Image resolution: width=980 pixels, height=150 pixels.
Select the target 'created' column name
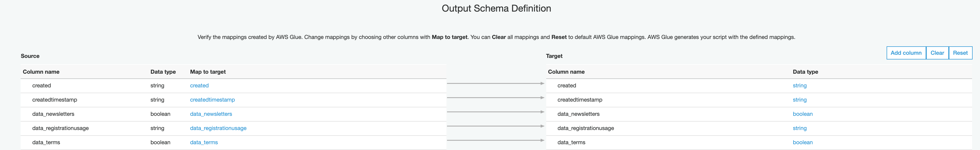coord(567,86)
